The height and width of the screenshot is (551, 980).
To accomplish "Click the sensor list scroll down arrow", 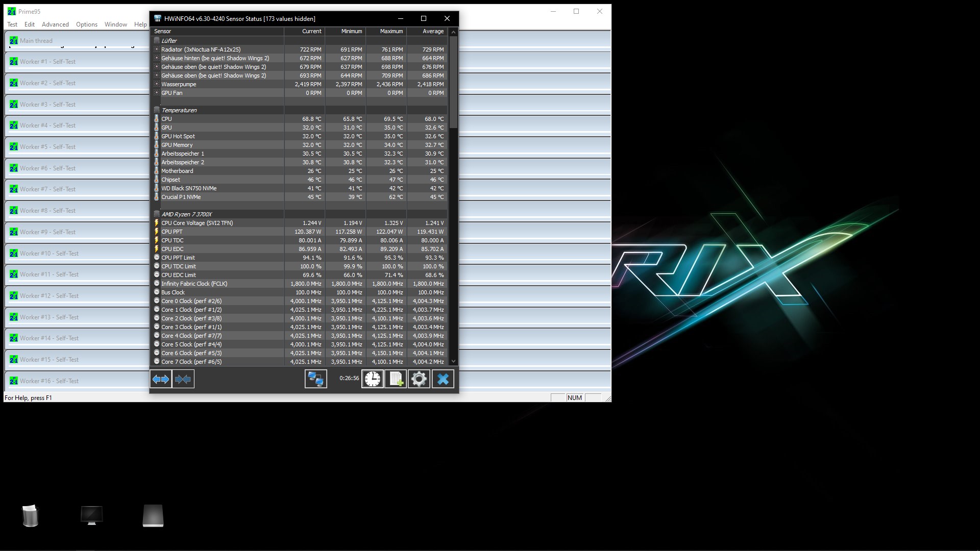I will point(453,361).
